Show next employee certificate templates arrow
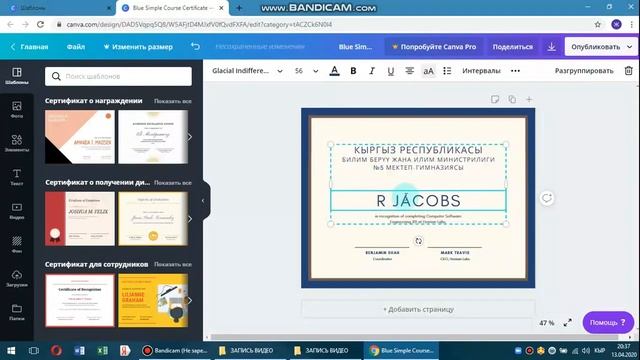Screen dimensions: 640x360 pyautogui.click(x=190, y=300)
